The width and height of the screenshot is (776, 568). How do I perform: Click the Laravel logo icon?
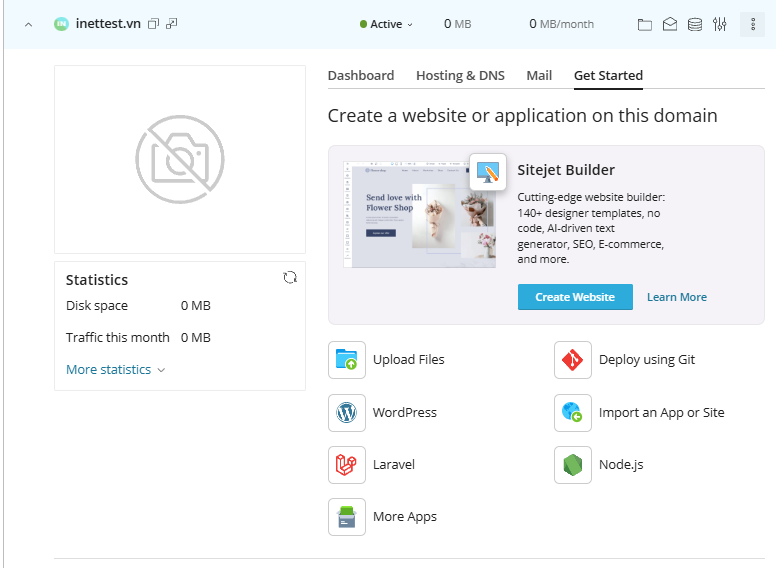pos(347,465)
